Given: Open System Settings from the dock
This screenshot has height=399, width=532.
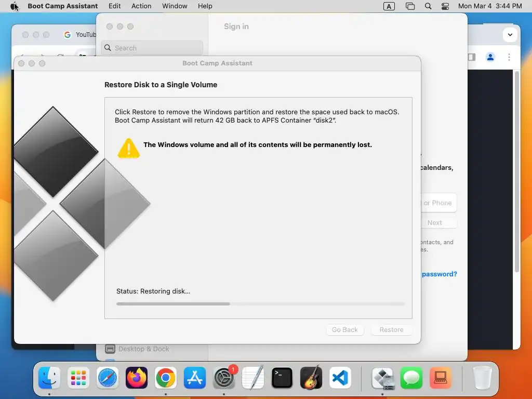Looking at the screenshot, I should [x=224, y=378].
